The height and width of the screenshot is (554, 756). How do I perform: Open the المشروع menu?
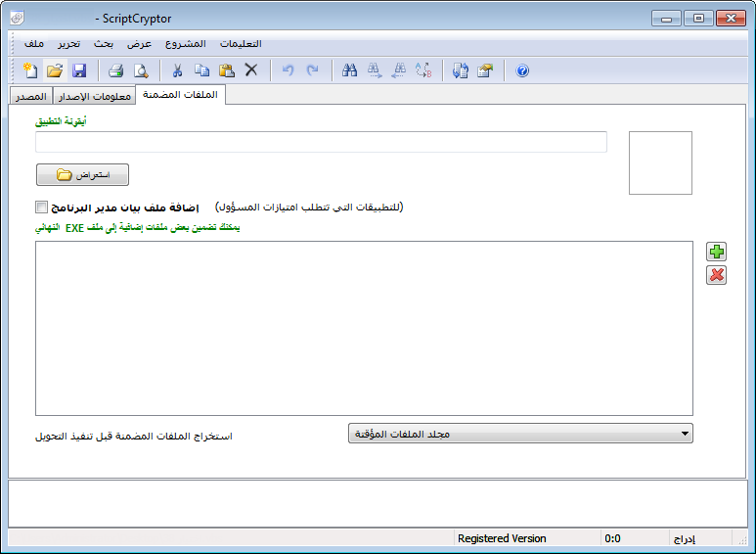(x=186, y=44)
